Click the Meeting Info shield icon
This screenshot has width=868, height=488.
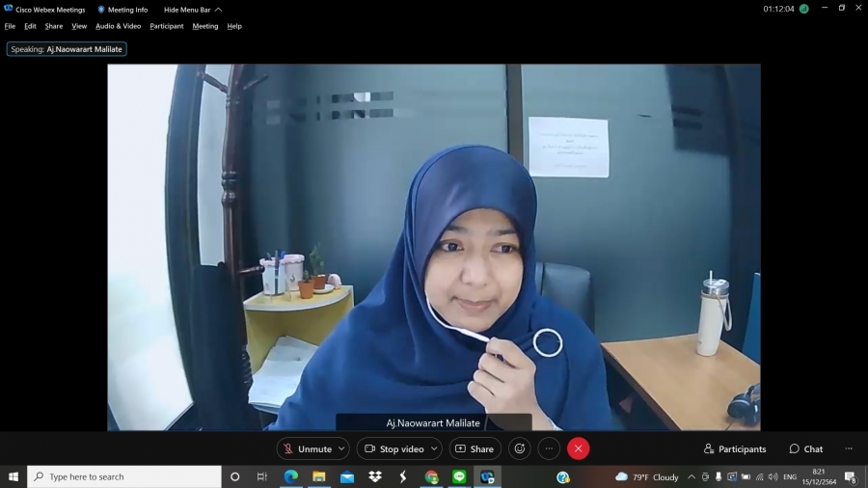tap(101, 10)
